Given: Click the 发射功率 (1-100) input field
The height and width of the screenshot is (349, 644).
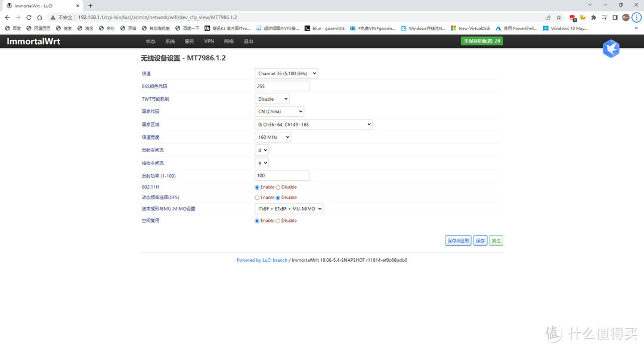Looking at the screenshot, I should (282, 175).
